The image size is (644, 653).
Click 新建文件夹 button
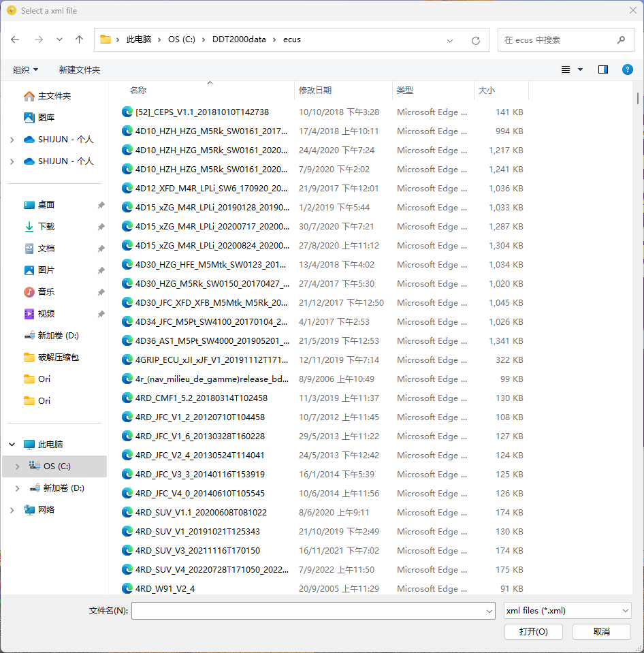[x=80, y=69]
